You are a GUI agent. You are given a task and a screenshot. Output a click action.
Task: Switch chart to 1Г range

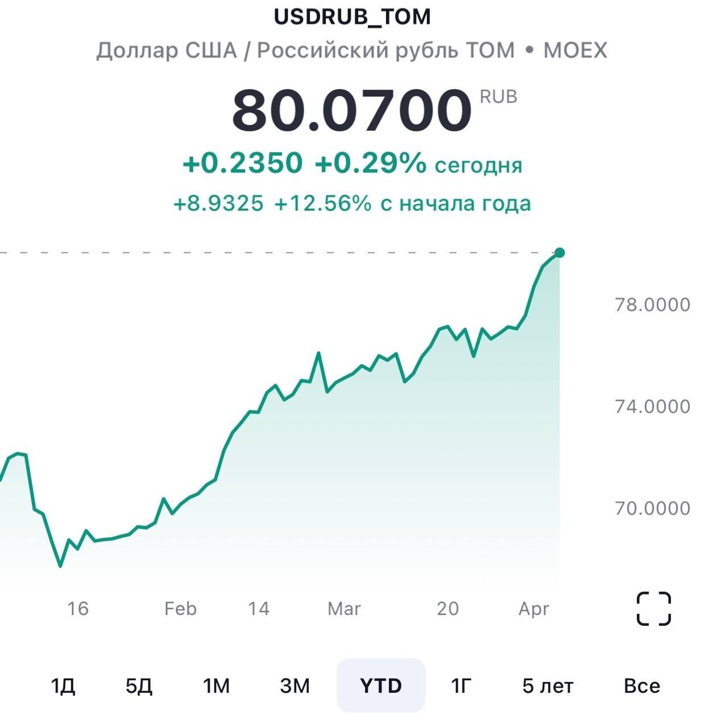coord(461,686)
